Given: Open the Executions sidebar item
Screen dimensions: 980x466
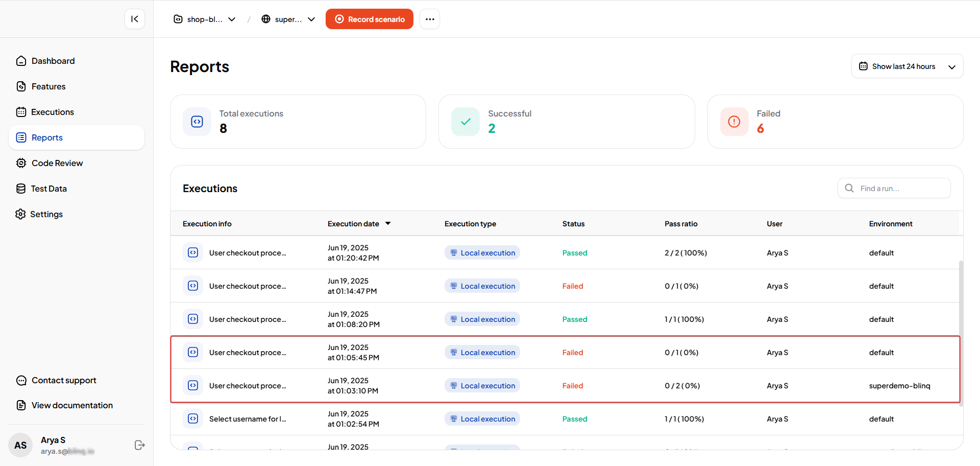Looking at the screenshot, I should coord(52,112).
